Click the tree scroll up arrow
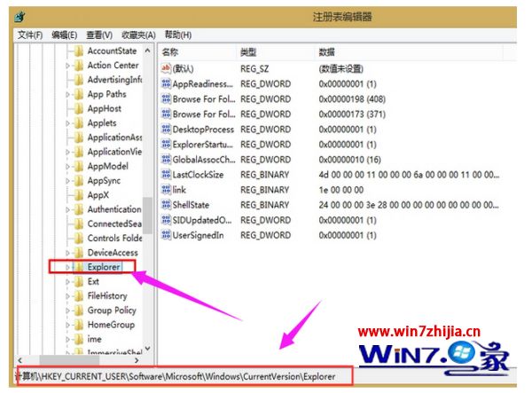Image resolution: width=532 pixels, height=393 pixels. click(x=147, y=51)
